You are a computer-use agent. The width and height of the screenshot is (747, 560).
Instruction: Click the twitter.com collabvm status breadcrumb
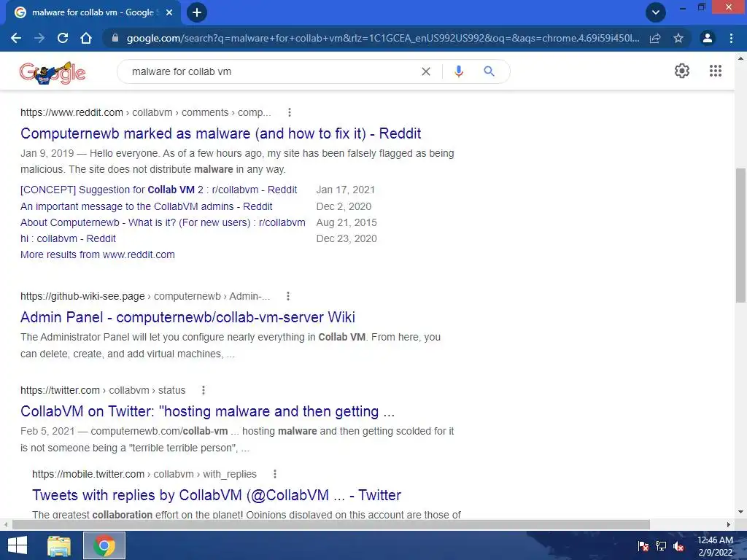(103, 391)
